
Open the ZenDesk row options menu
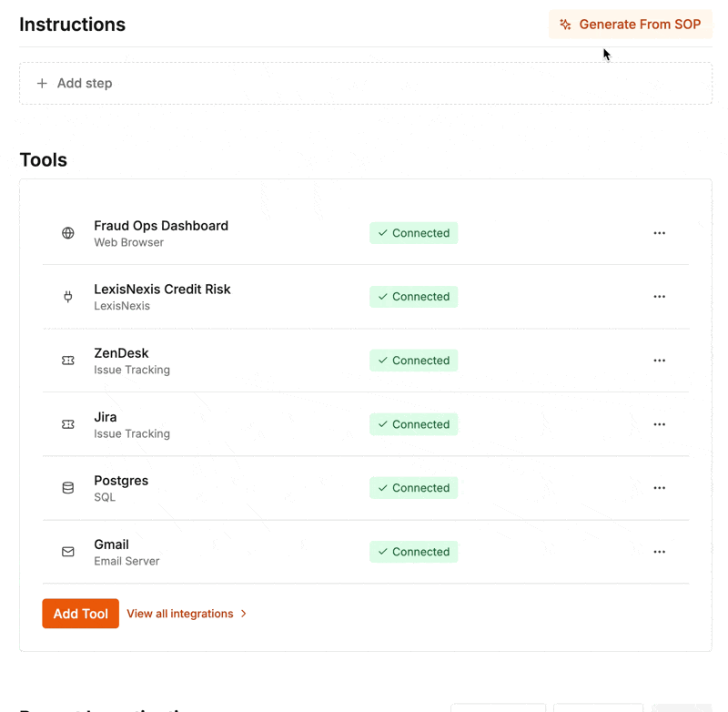coord(660,361)
